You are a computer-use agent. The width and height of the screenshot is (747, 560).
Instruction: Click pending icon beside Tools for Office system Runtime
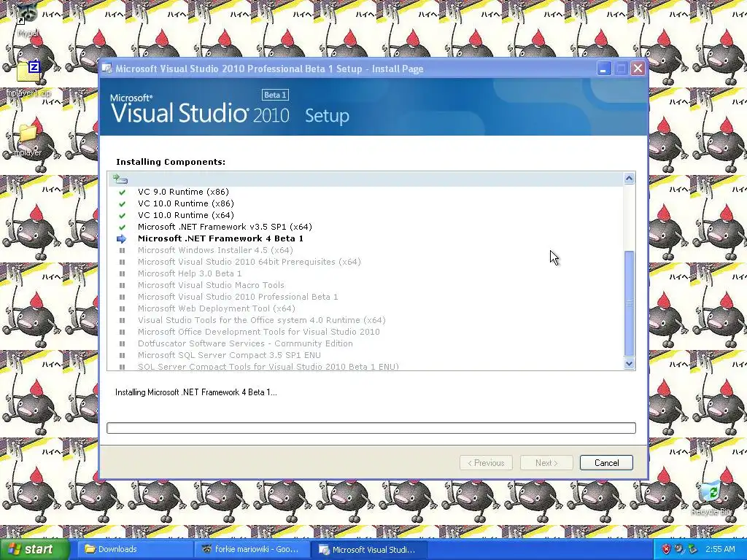[x=122, y=321]
